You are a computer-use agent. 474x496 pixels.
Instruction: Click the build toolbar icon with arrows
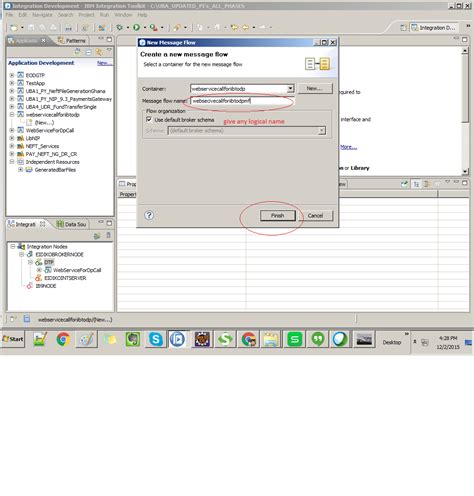click(x=102, y=28)
